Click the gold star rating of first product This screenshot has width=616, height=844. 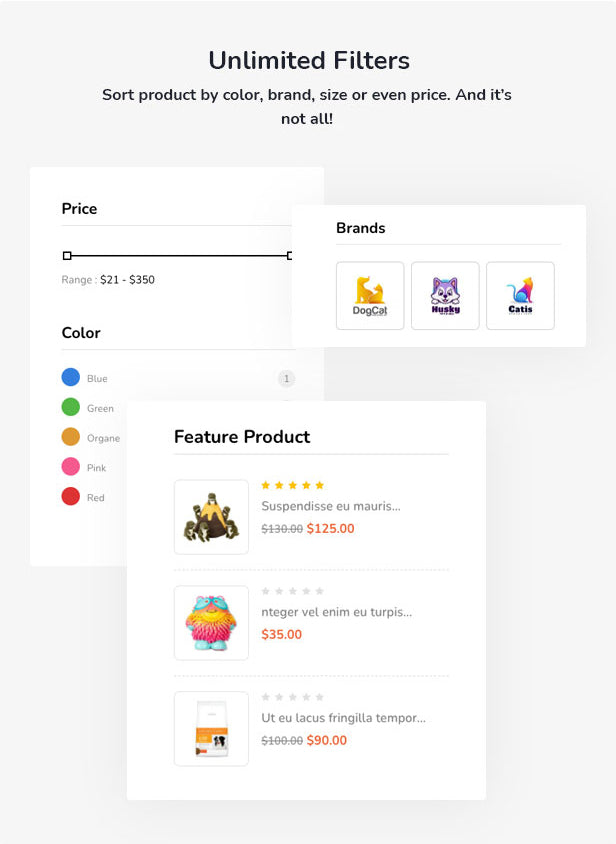pyautogui.click(x=292, y=486)
